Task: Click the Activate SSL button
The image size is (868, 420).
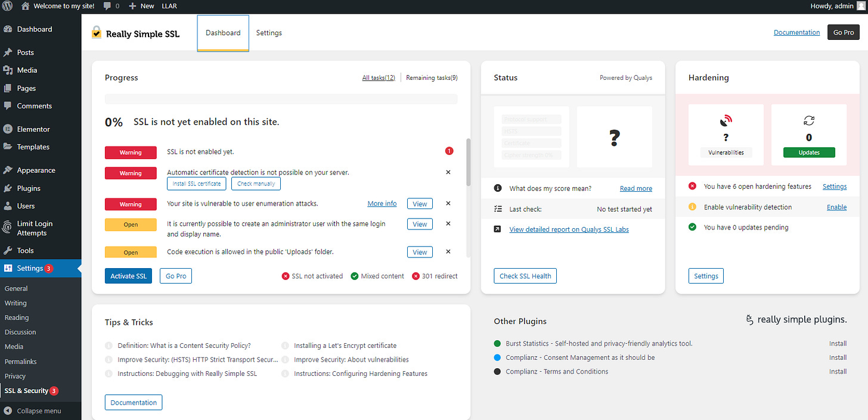Action: tap(128, 276)
